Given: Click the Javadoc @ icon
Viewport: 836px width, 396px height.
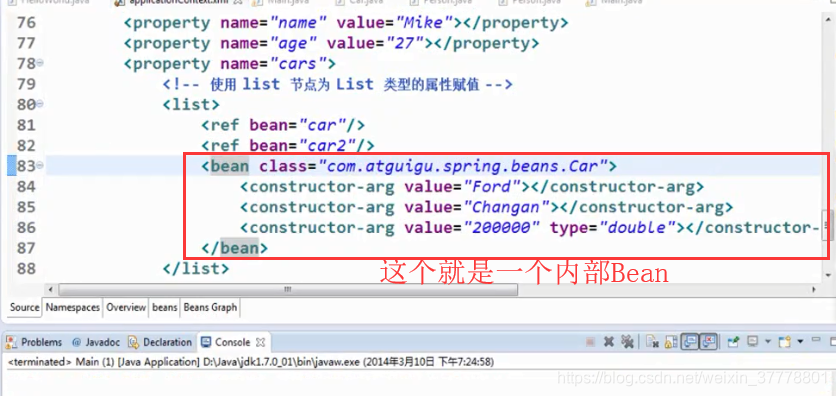Looking at the screenshot, I should pyautogui.click(x=77, y=342).
